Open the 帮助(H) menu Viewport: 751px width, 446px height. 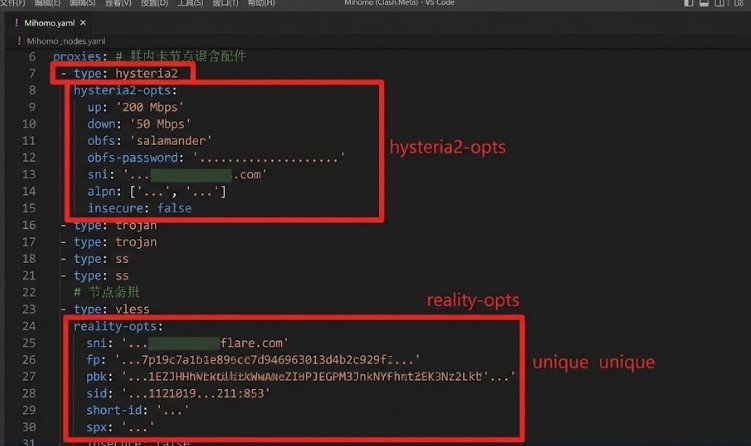point(262,3)
